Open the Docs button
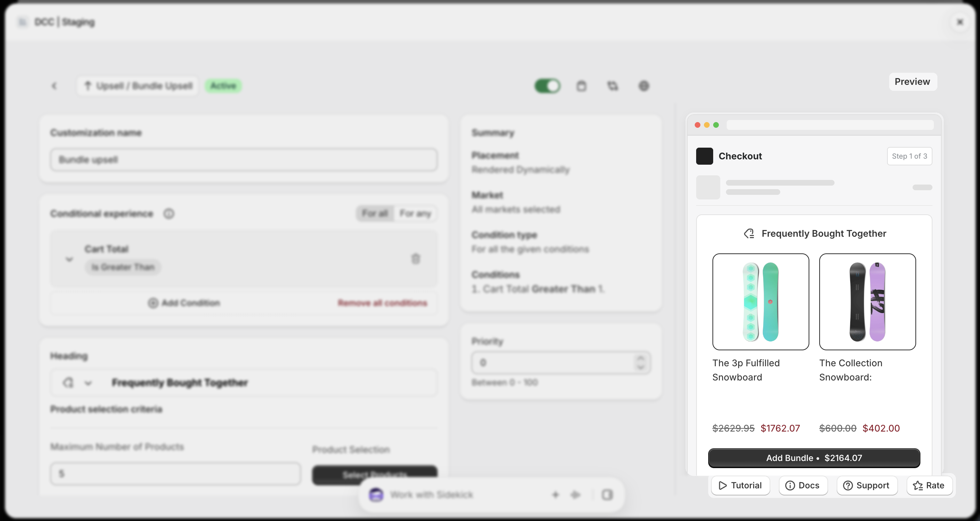The image size is (980, 521). (x=803, y=486)
